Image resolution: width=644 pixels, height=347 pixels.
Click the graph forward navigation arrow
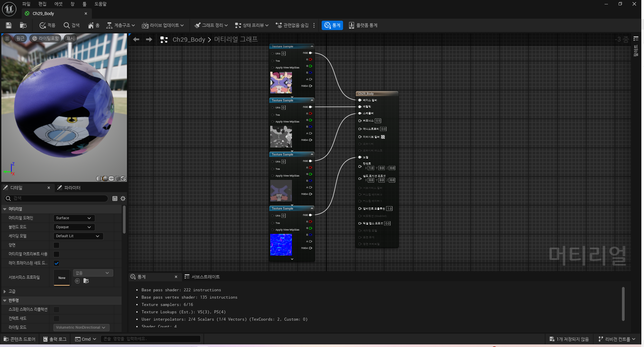click(149, 39)
